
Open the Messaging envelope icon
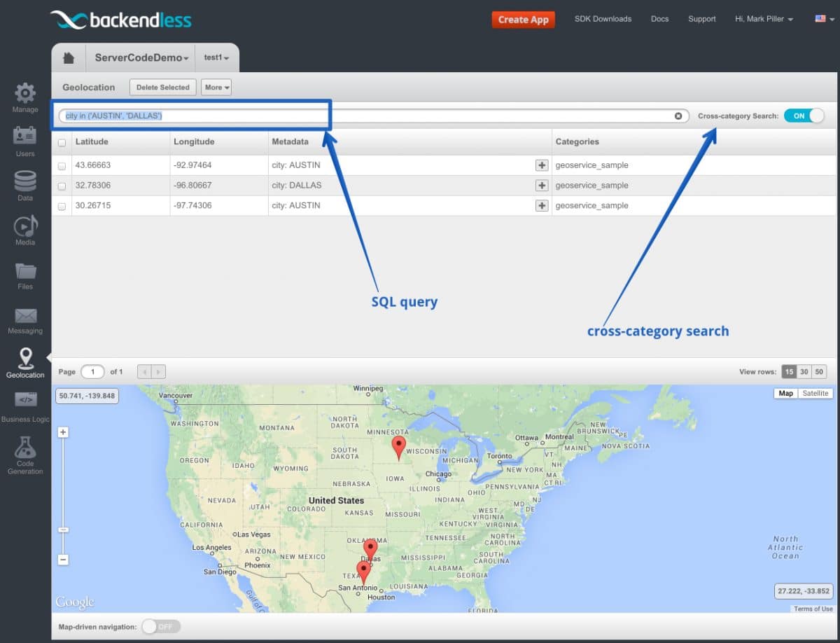25,316
